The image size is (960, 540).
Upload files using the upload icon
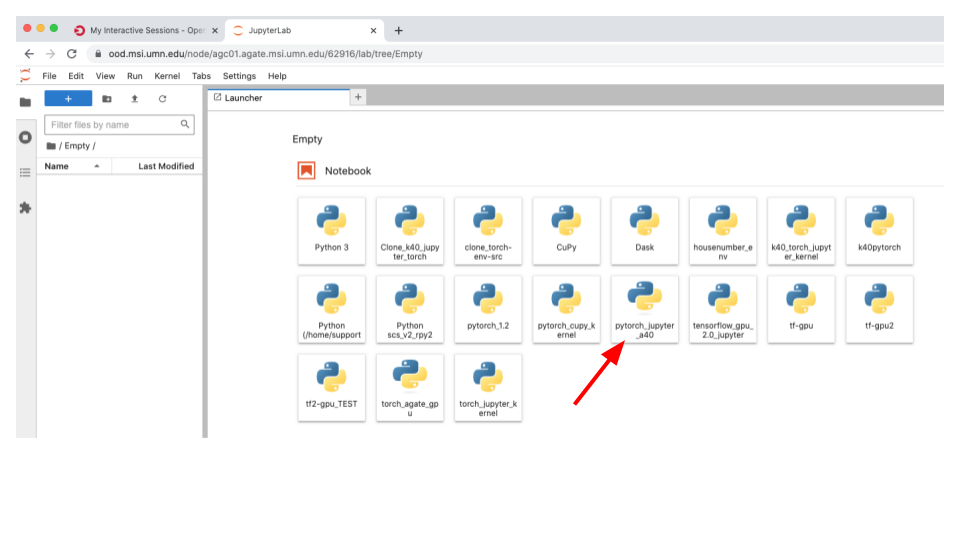click(135, 99)
